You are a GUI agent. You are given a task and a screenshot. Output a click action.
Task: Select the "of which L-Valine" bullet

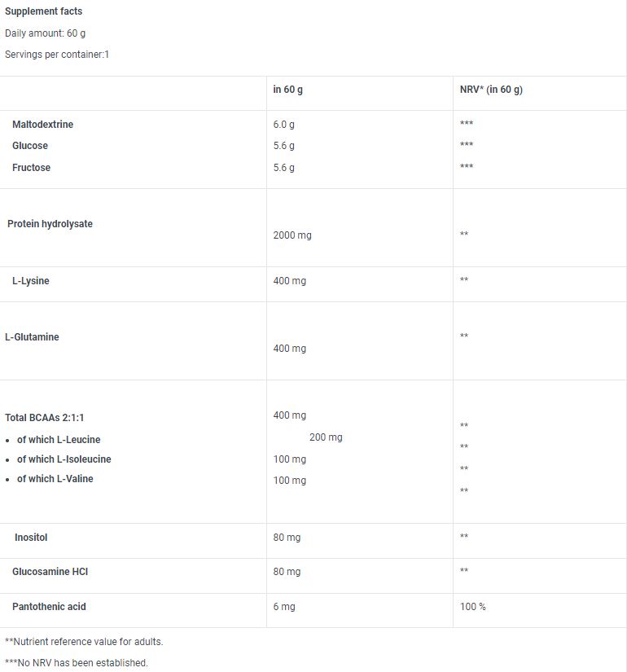(x=55, y=479)
